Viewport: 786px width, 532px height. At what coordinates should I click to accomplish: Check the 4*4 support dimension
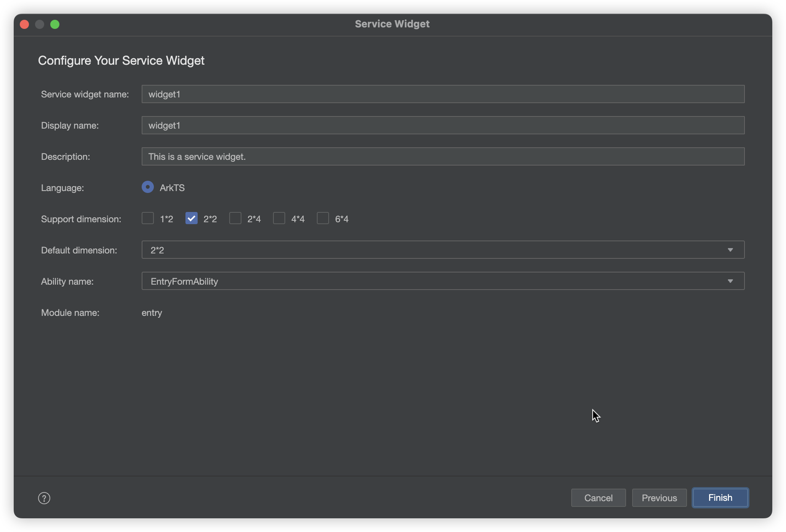(x=279, y=218)
